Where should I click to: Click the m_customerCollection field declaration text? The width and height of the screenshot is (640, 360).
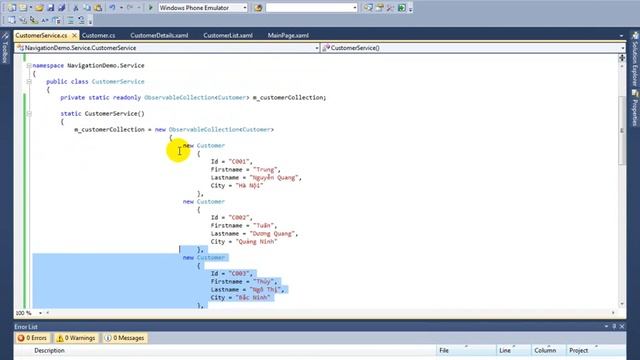coord(289,98)
